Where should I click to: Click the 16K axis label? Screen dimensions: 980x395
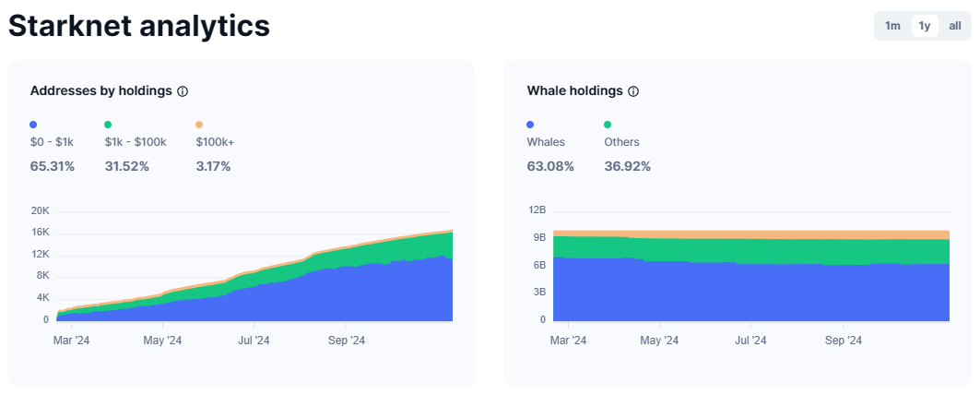pos(40,233)
